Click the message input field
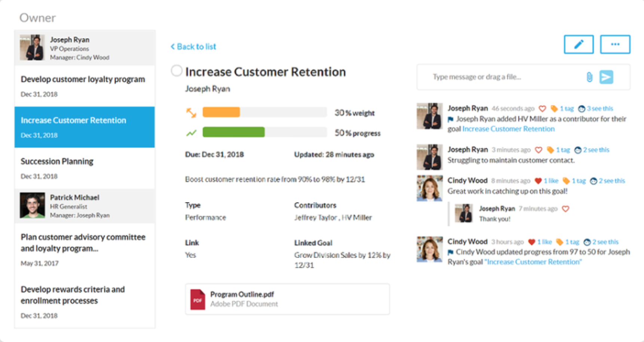 (x=501, y=77)
